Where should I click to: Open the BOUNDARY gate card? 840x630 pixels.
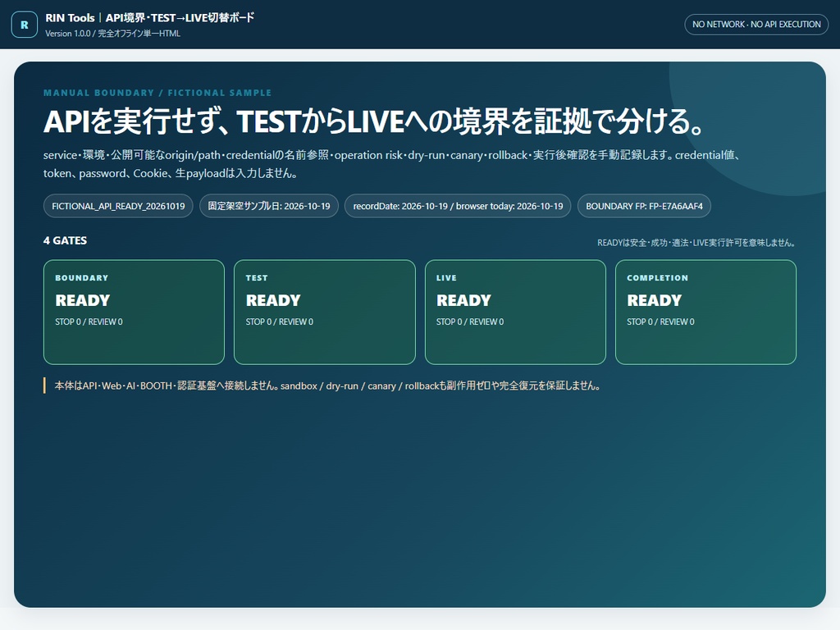pos(134,313)
